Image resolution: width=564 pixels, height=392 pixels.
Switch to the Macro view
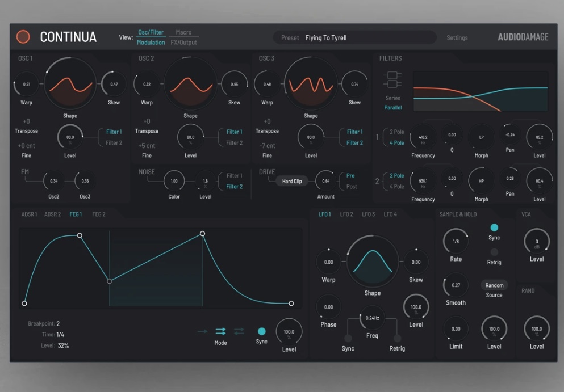pos(183,32)
